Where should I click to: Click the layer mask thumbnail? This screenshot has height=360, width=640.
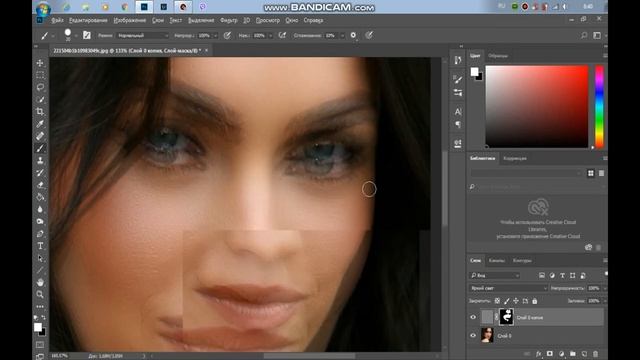(506, 317)
